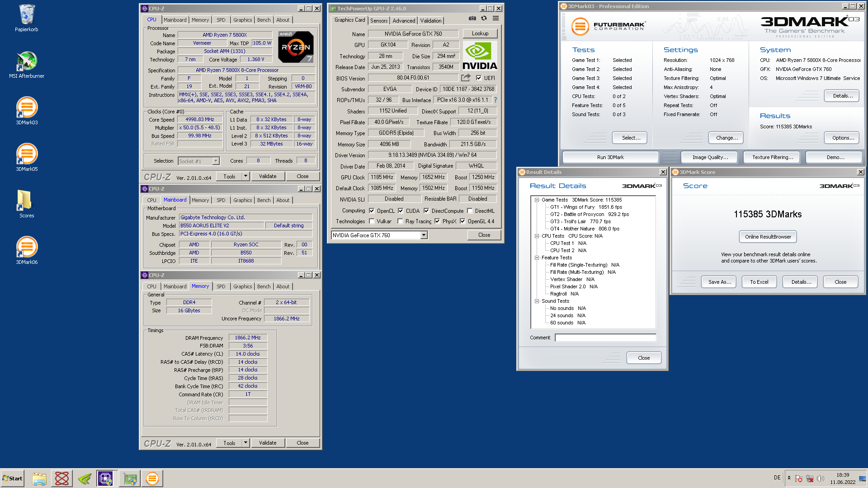Click the GPU-Z refresh icon

(484, 19)
